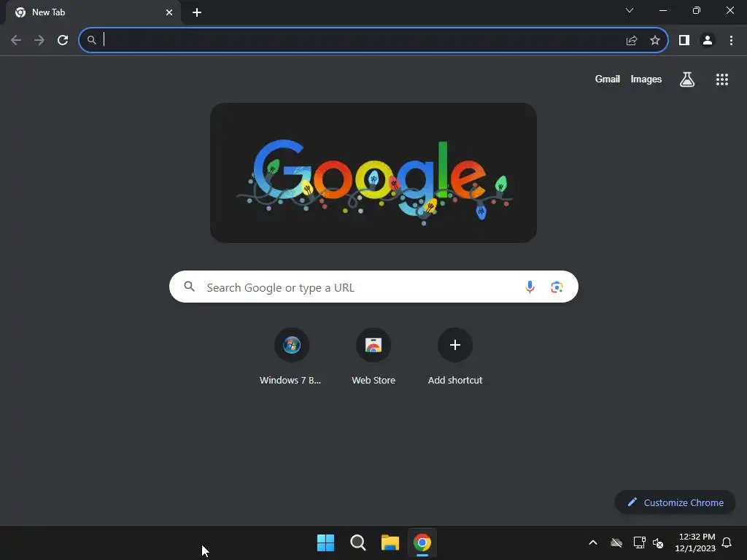Screen dimensions: 747x560
Task: Click Chrome icon in taskbar
Action: click(422, 542)
